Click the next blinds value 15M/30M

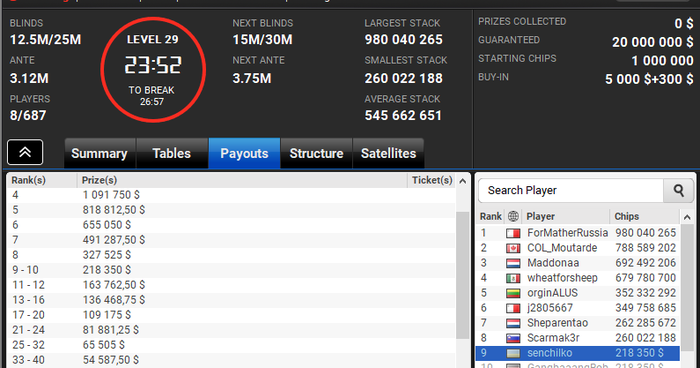click(x=262, y=40)
